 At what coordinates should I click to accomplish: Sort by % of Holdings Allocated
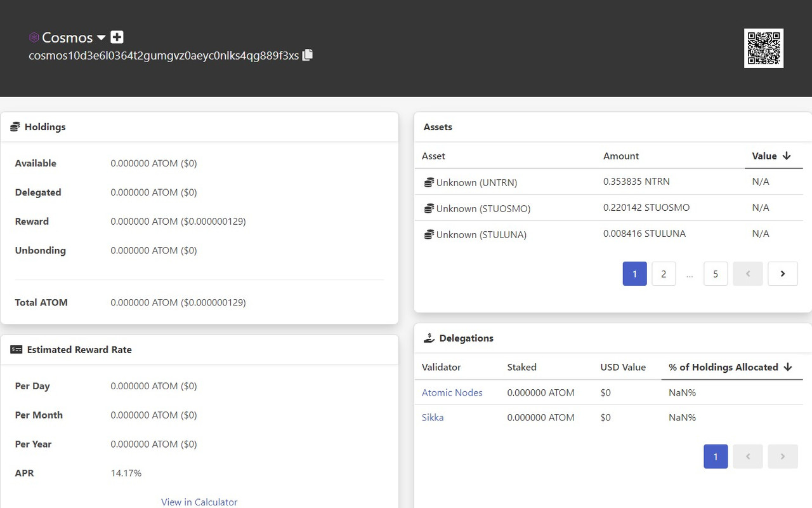731,368
